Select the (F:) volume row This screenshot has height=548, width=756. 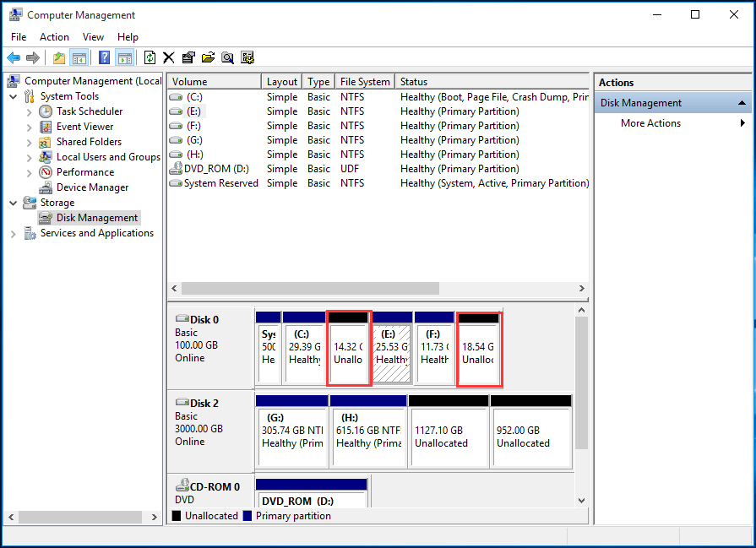tap(378, 126)
